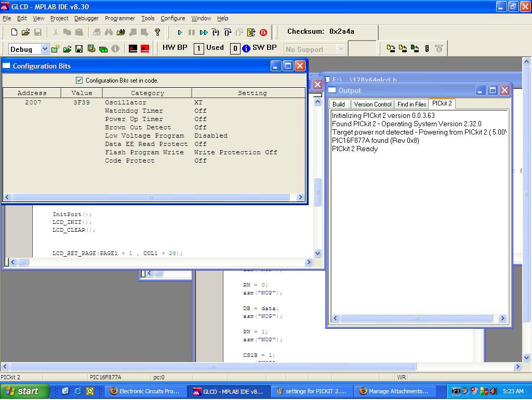Open a file using the folder icon
The height and width of the screenshot is (400, 532).
(x=26, y=32)
